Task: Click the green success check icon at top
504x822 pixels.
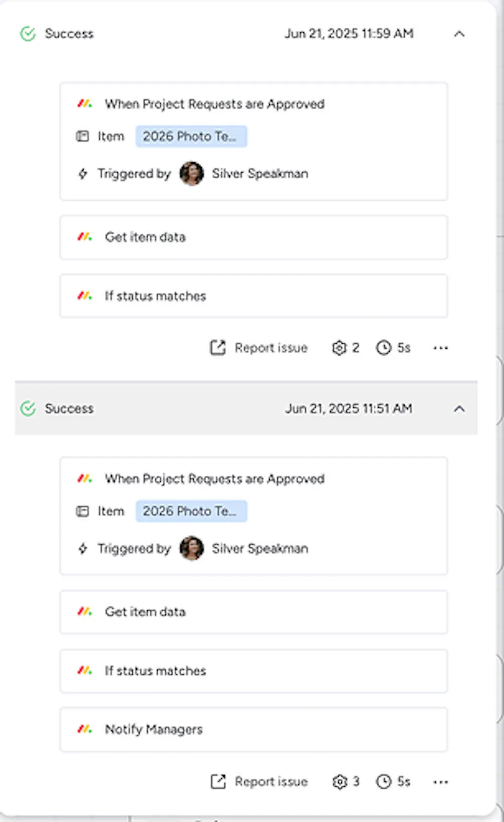Action: pos(28,34)
